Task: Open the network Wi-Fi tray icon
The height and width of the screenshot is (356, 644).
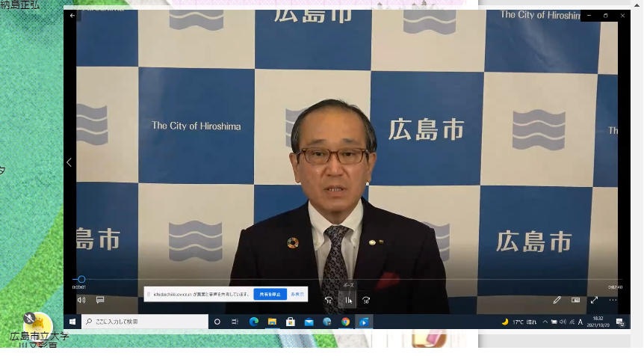Action: (572, 322)
